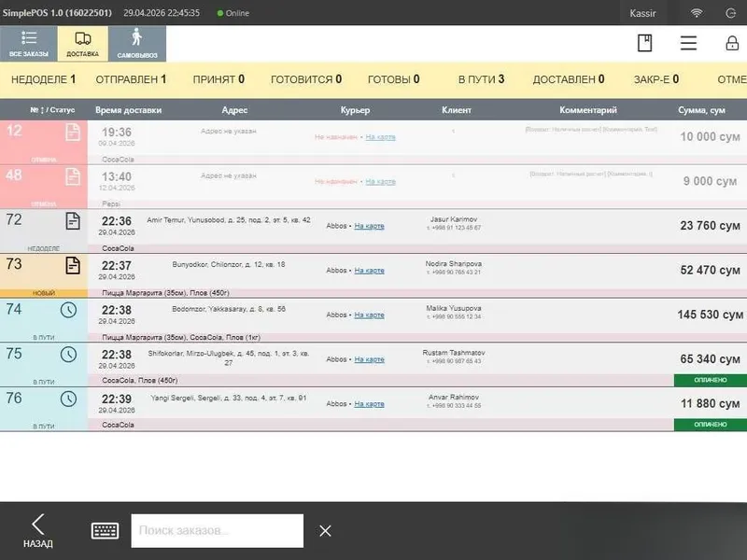
Task: Clear search with the X icon
Action: pyautogui.click(x=325, y=530)
